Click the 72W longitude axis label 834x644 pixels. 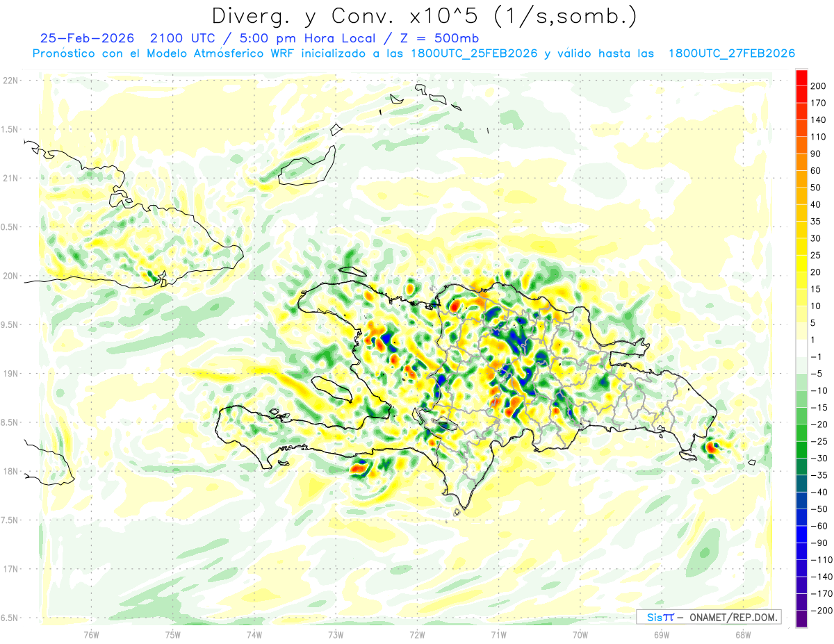(x=417, y=634)
